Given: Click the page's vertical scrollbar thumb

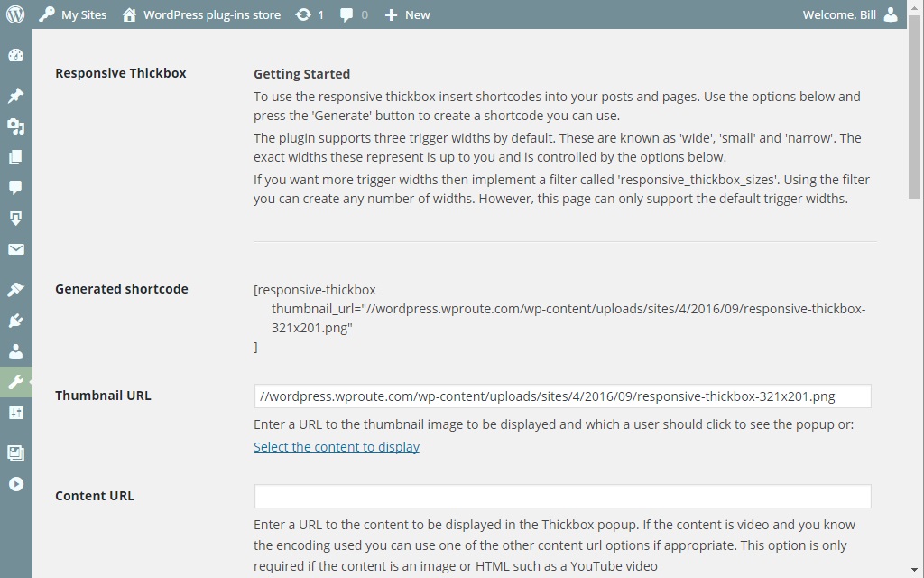Looking at the screenshot, I should pos(915,107).
